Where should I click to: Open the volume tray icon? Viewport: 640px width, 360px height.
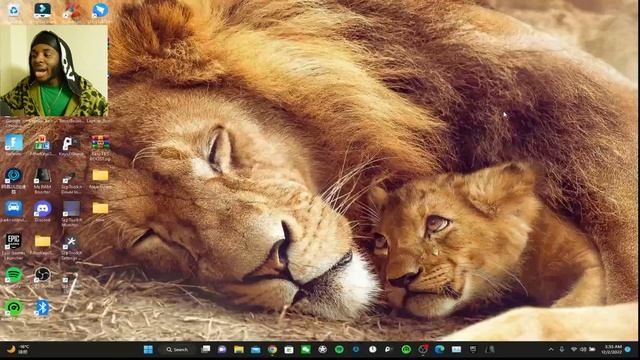583,349
